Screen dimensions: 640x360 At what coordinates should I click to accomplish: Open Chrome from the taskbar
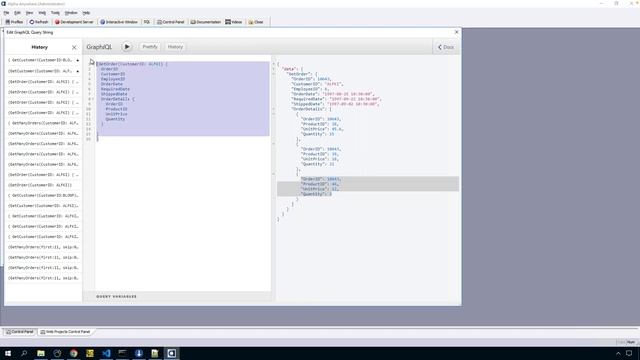[73, 353]
